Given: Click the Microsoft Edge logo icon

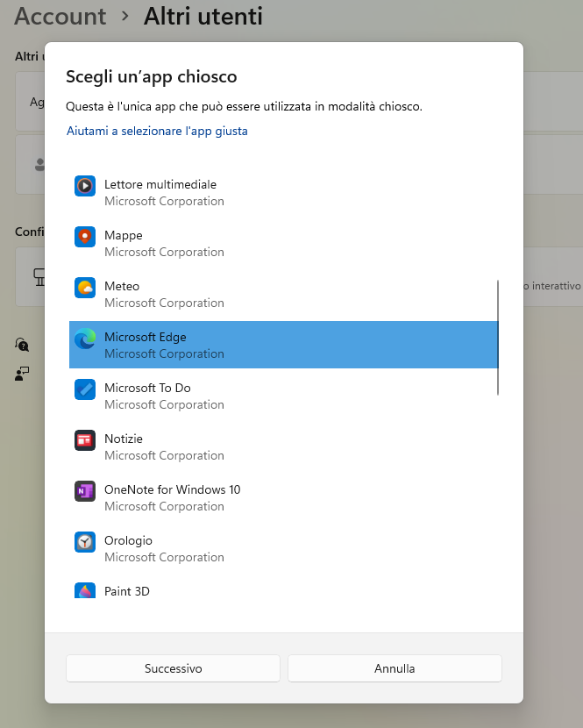Looking at the screenshot, I should [85, 339].
